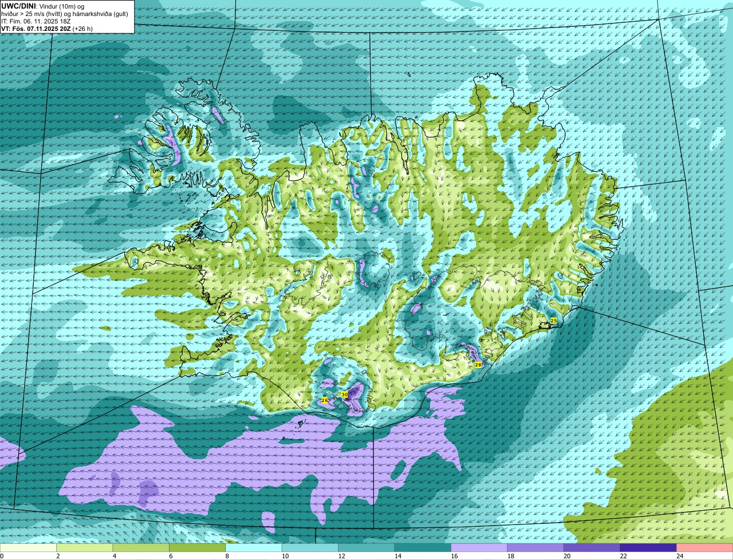
Task: Click the scale label 4
Action: coord(114,556)
